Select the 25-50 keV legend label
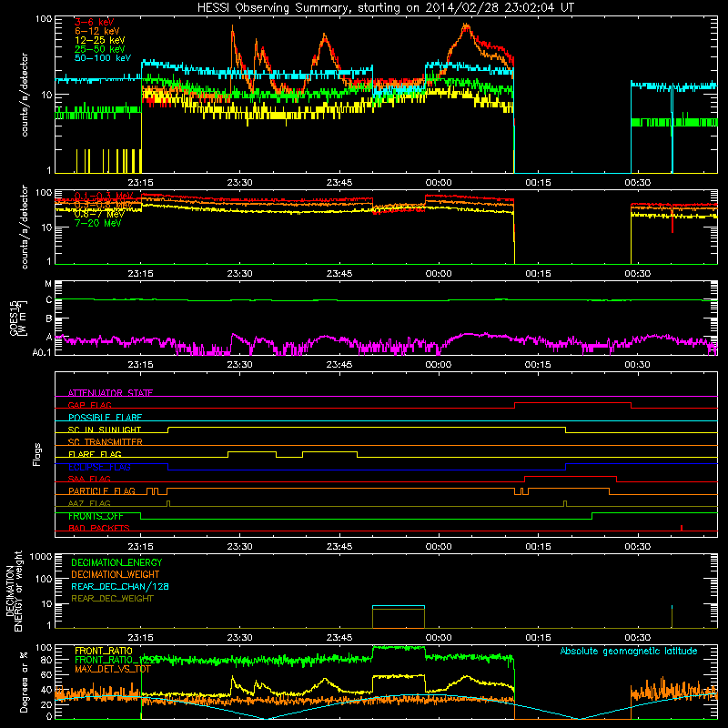The image size is (728, 728). (100, 49)
